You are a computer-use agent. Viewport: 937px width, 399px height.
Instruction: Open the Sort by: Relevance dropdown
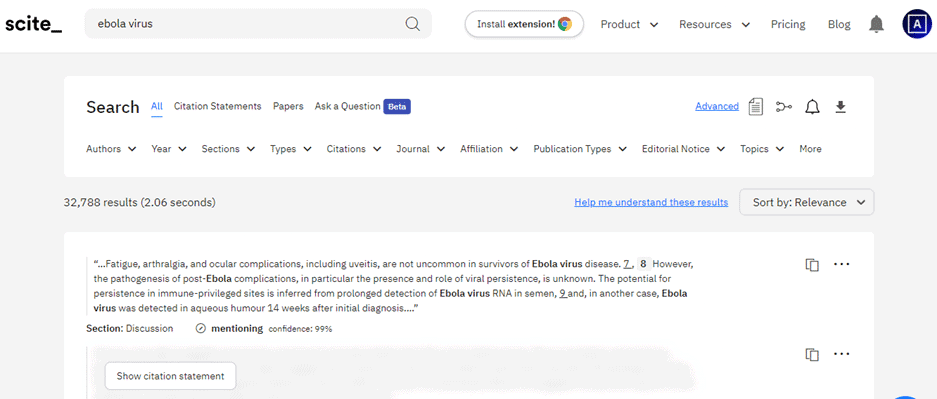click(807, 202)
